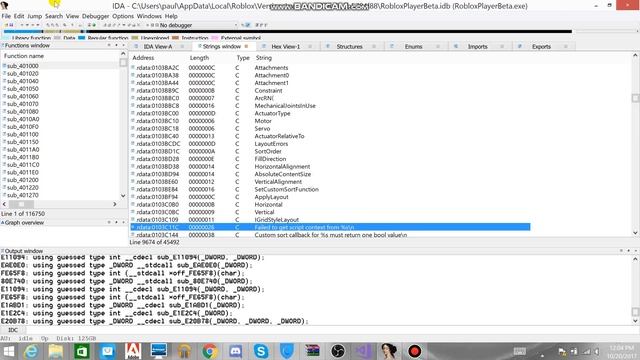Open the Search menu

coord(54,16)
